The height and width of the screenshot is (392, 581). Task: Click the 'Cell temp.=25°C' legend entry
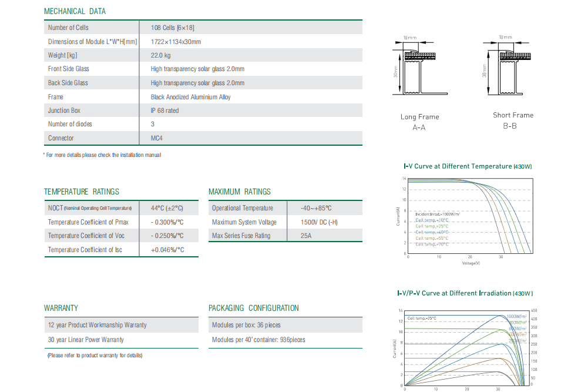pyautogui.click(x=432, y=226)
